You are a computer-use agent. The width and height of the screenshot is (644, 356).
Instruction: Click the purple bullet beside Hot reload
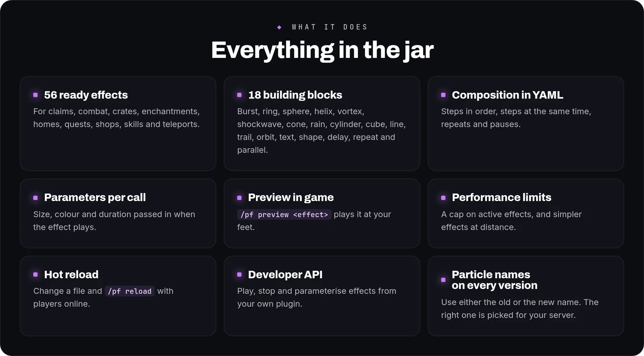point(35,274)
